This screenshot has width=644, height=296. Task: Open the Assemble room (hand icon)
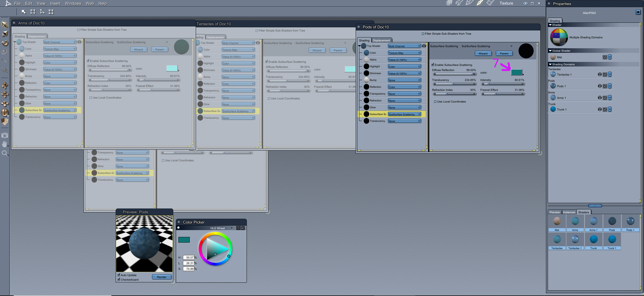tap(449, 3)
